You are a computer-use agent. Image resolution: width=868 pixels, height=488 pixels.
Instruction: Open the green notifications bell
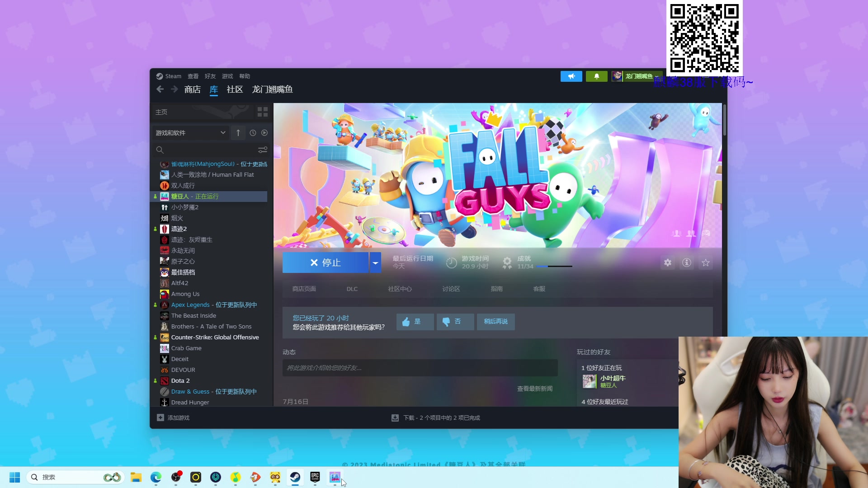coord(597,76)
